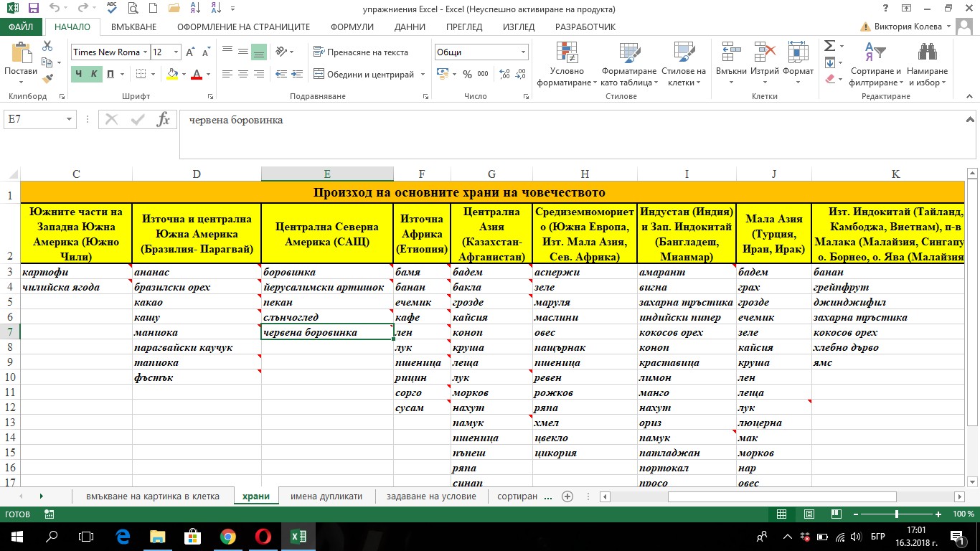Add new sheet with plus button
Image resolution: width=980 pixels, height=551 pixels.
[567, 496]
